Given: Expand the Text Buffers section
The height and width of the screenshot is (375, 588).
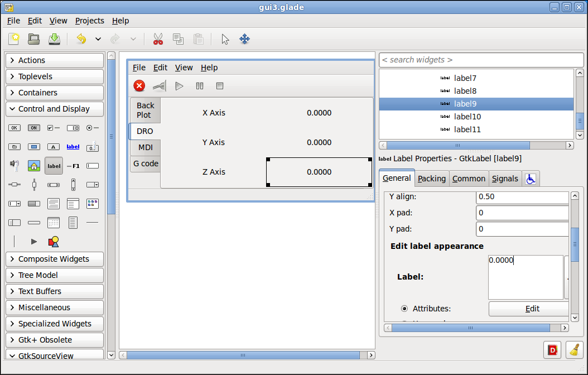Looking at the screenshot, I should pos(55,291).
